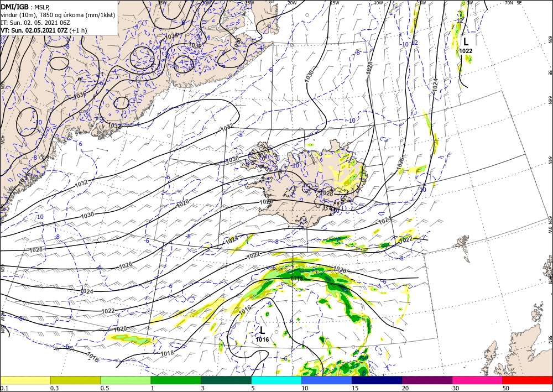Click the legend value label '15'
Screen dimensions: 553x392
[x=355, y=388]
